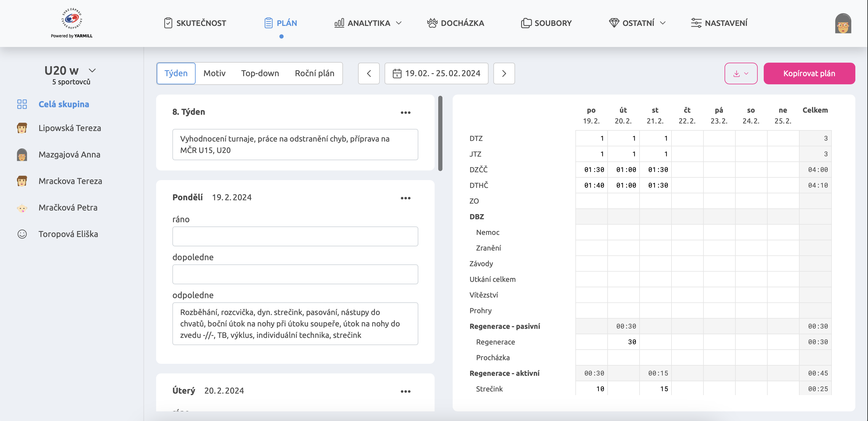Click the Celá skupina grid icon

click(x=22, y=104)
